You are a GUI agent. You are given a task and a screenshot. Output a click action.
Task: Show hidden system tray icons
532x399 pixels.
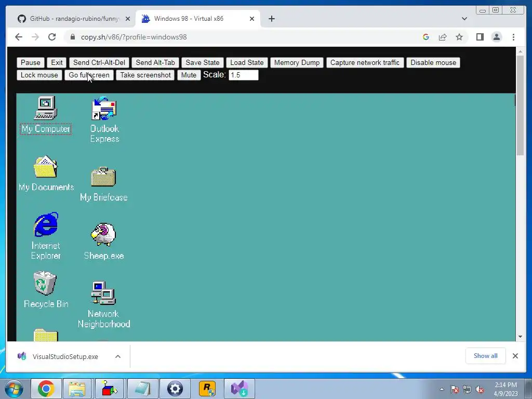point(442,389)
